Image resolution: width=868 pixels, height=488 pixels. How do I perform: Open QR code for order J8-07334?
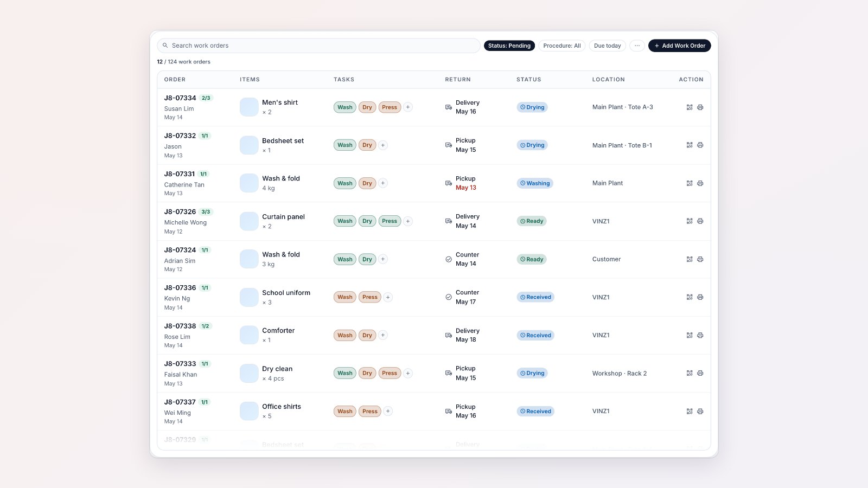[690, 107]
